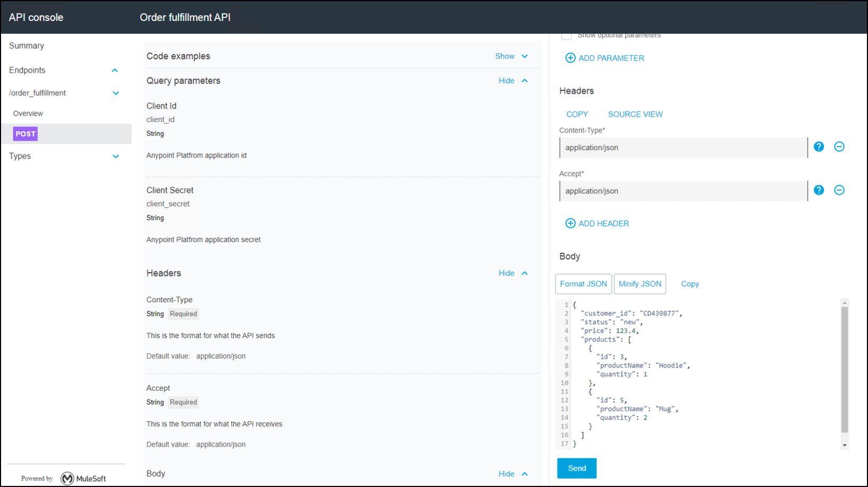Screen dimensions: 868x487
Task: Click the Required badge under Accept
Action: (x=183, y=402)
